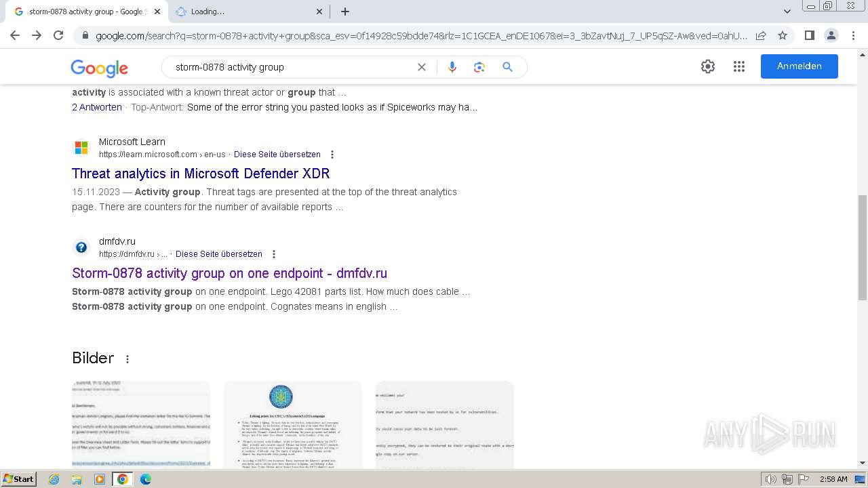Open the first Bilder image thumbnail

pos(141,425)
